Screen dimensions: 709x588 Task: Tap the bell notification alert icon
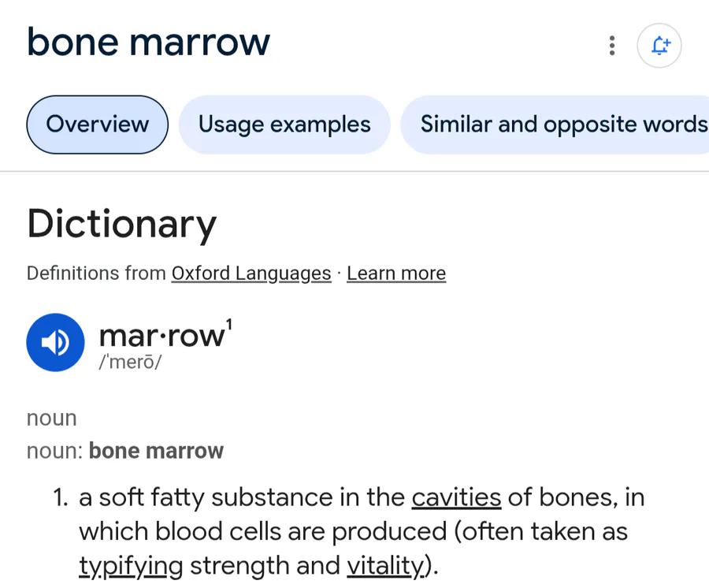659,46
